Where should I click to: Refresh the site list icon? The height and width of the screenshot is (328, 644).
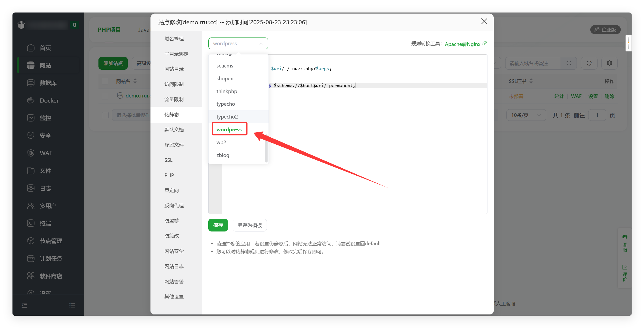click(x=589, y=63)
